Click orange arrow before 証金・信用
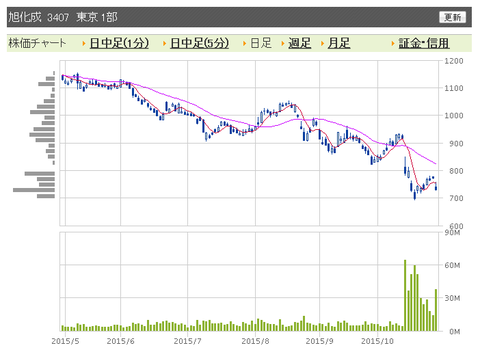The image size is (480, 363). pyautogui.click(x=393, y=43)
